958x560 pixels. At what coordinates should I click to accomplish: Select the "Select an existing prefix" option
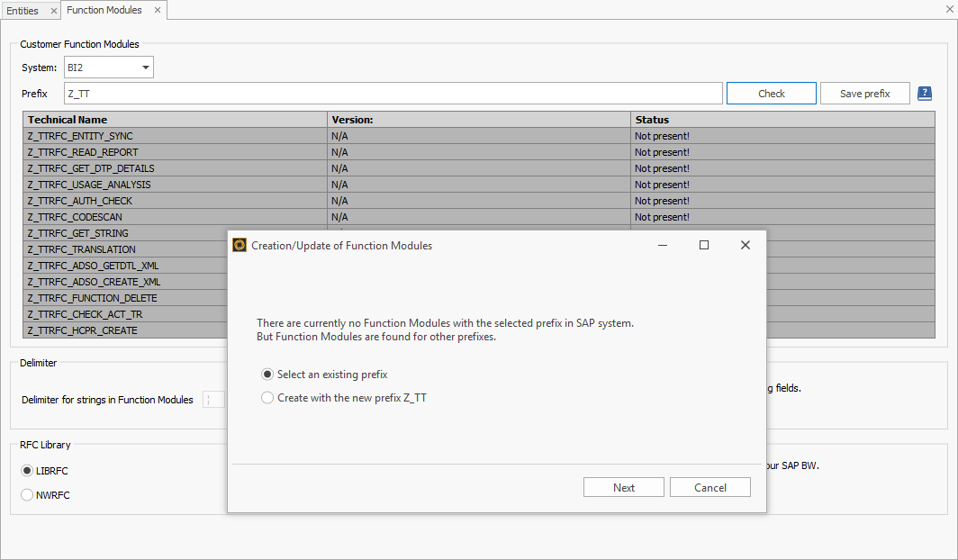pos(267,374)
